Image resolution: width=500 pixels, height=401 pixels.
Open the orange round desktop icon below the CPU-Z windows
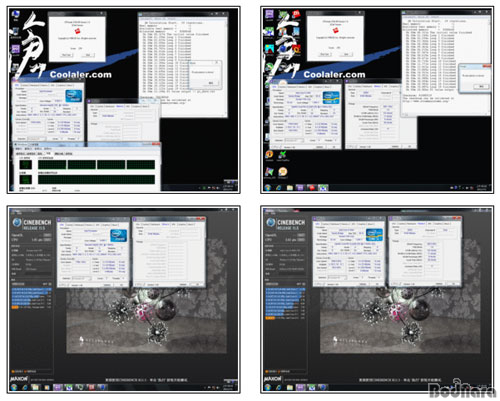[x=269, y=154]
